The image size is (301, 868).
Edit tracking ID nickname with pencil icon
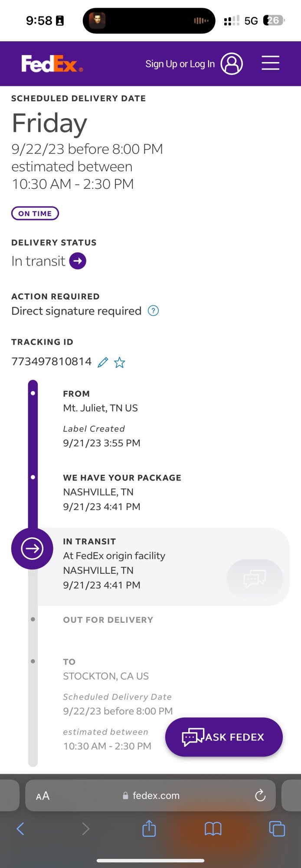[x=103, y=362]
